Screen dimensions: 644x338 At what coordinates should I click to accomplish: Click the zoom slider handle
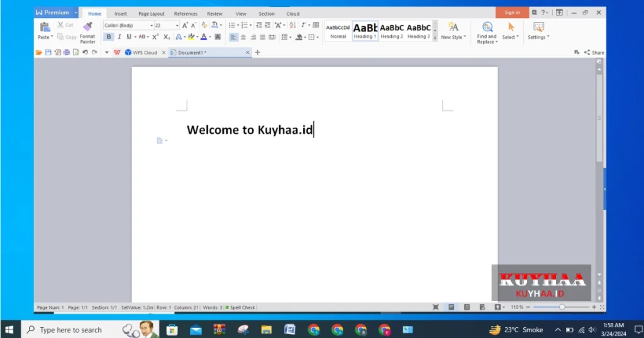point(562,307)
